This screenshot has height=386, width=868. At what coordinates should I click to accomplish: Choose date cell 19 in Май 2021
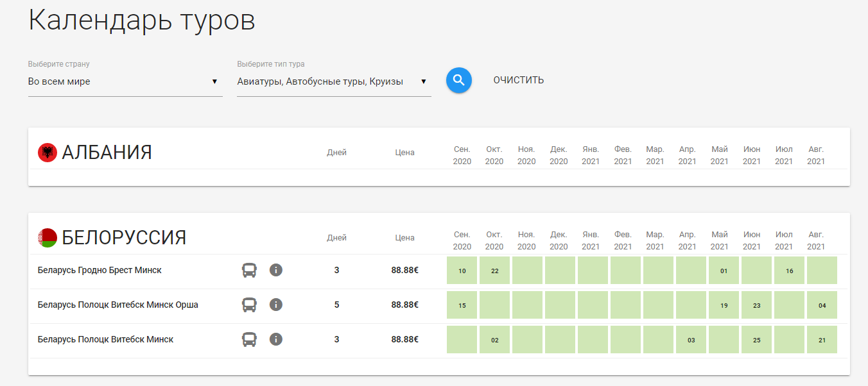coord(724,305)
